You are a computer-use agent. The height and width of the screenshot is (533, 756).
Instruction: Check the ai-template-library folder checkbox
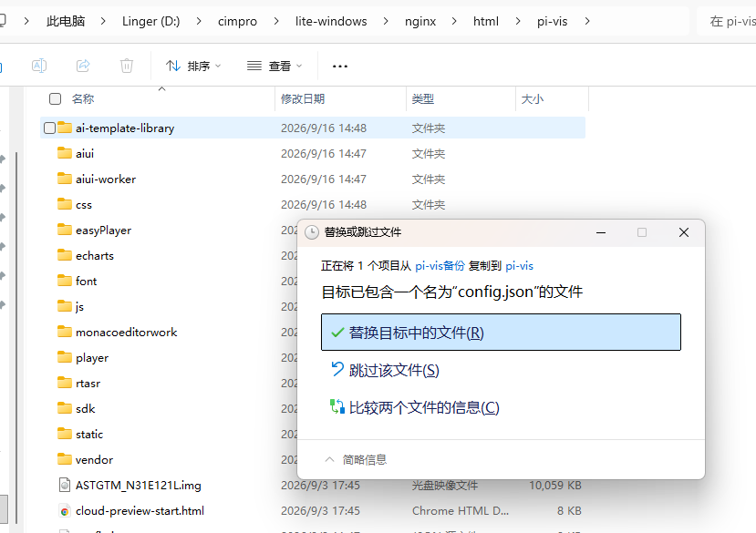coord(49,128)
